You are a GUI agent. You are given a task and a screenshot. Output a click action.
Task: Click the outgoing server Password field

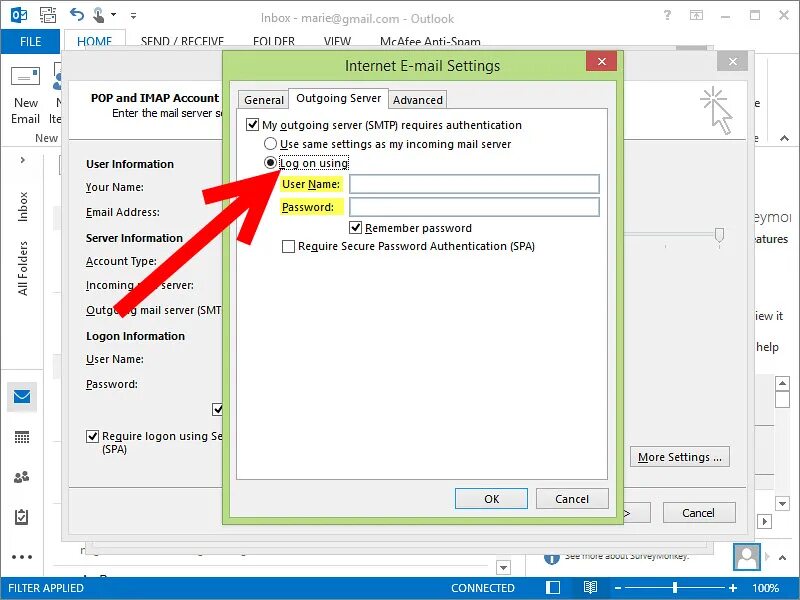(x=474, y=207)
